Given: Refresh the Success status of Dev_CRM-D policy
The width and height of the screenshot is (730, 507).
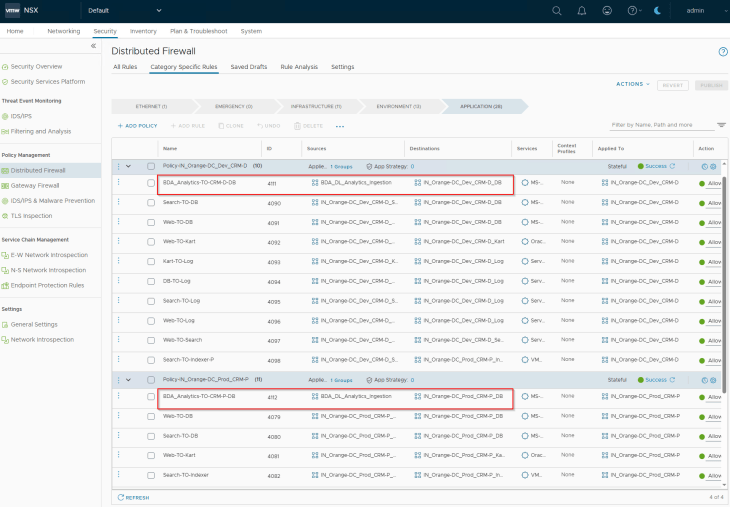Looking at the screenshot, I should [x=672, y=166].
